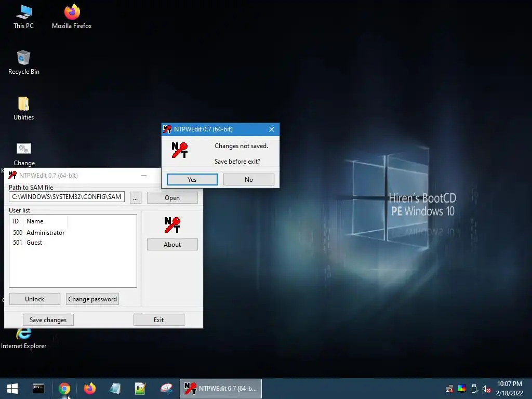Screen dimensions: 532x399
Task: Open the red and white taskbar tool icon
Action: (x=166, y=389)
